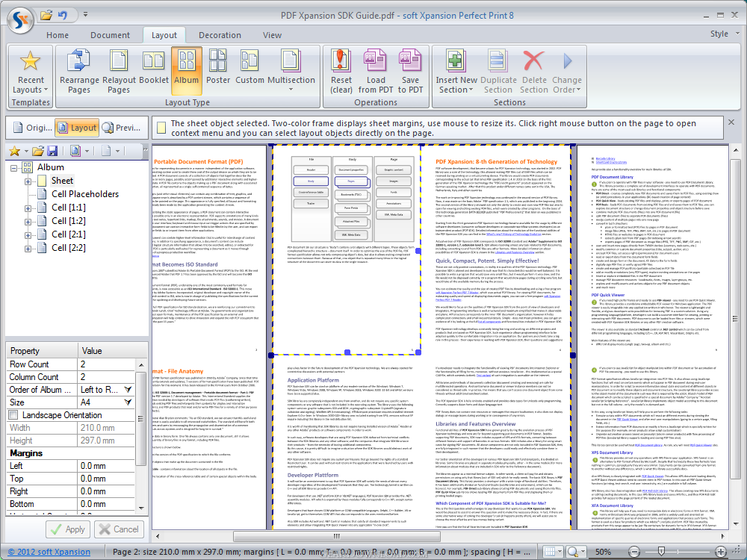Click the Column Count value field
The height and width of the screenshot is (560, 747).
[x=106, y=377]
